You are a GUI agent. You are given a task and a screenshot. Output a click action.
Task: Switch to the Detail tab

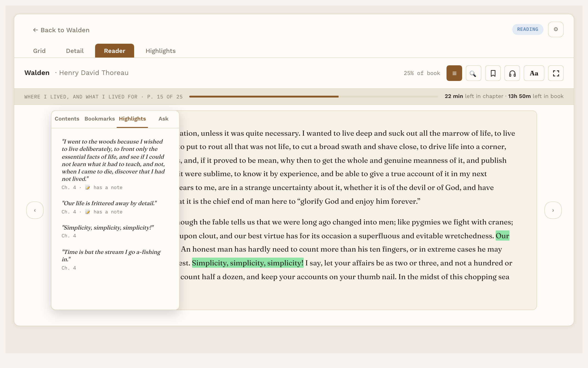pos(75,51)
